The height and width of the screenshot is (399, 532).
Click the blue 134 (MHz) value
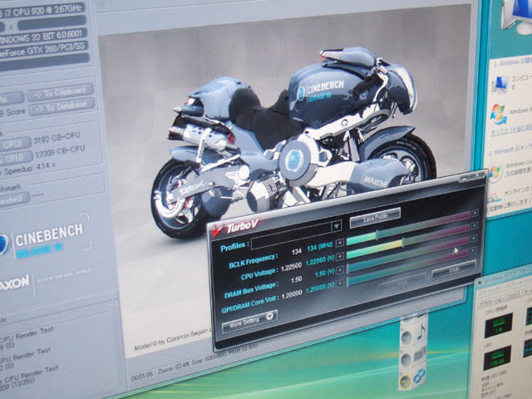tap(319, 248)
